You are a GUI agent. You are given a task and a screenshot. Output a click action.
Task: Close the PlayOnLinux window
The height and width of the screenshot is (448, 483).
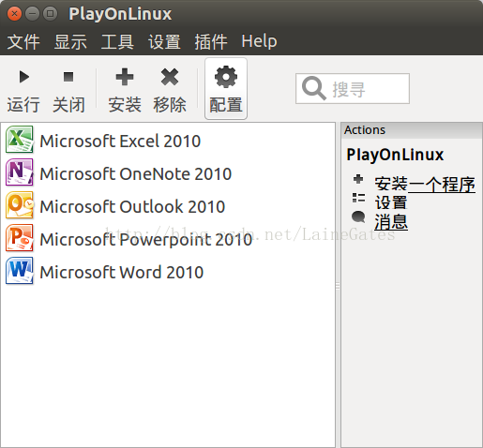click(x=14, y=14)
